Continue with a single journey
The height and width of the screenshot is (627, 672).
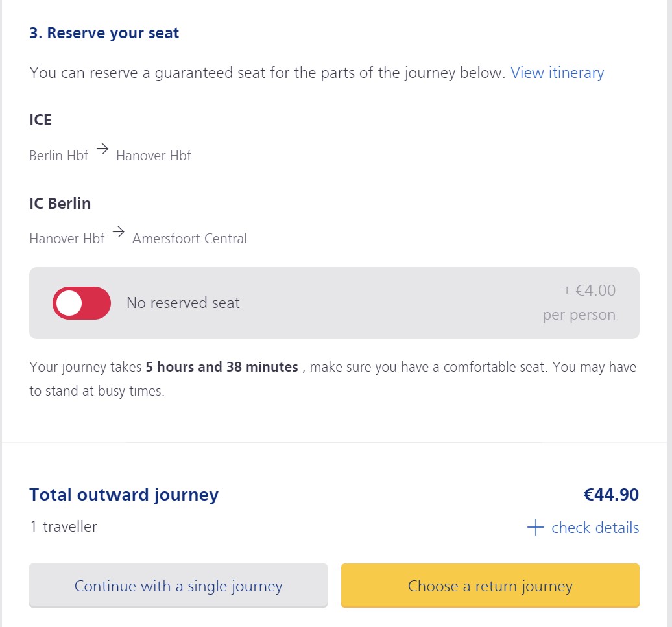tap(178, 586)
